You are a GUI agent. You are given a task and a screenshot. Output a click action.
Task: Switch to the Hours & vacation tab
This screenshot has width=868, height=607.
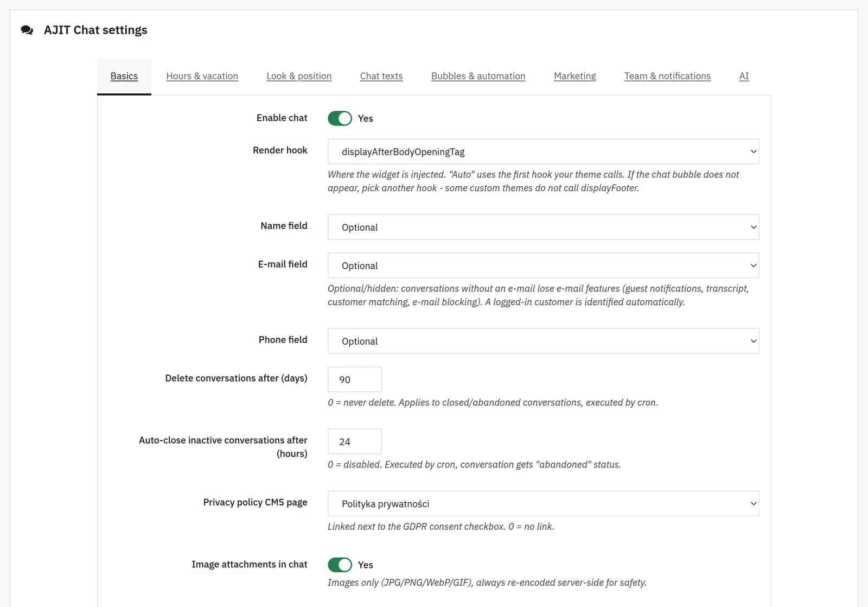(202, 76)
